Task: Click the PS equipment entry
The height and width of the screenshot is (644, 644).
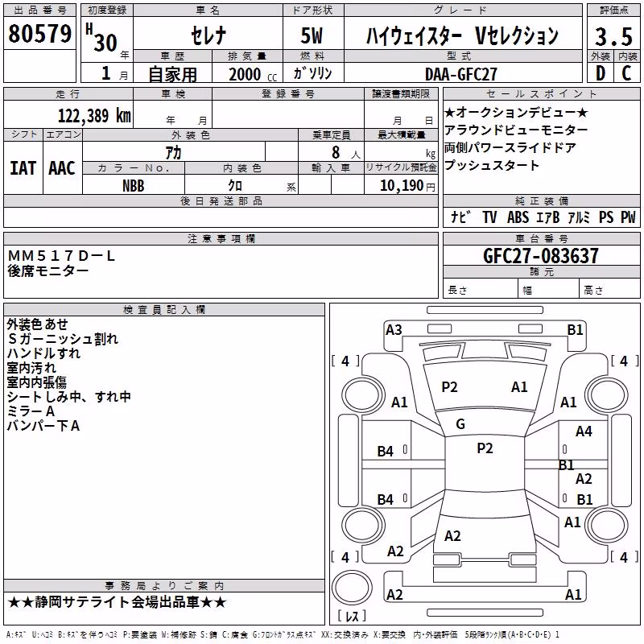Action: [606, 217]
